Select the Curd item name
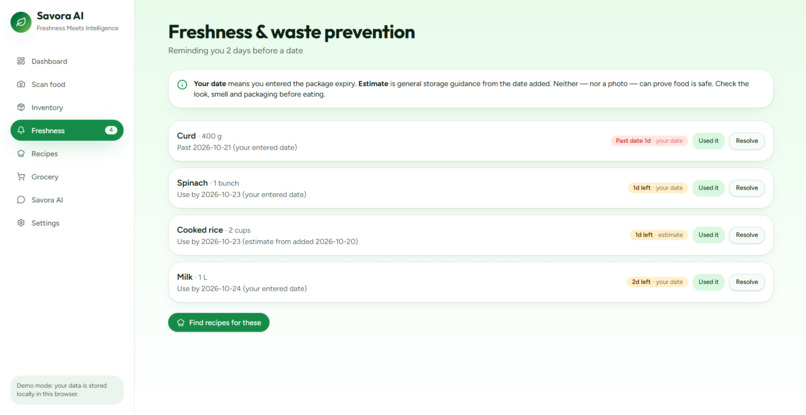This screenshot has height=415, width=806. (186, 136)
